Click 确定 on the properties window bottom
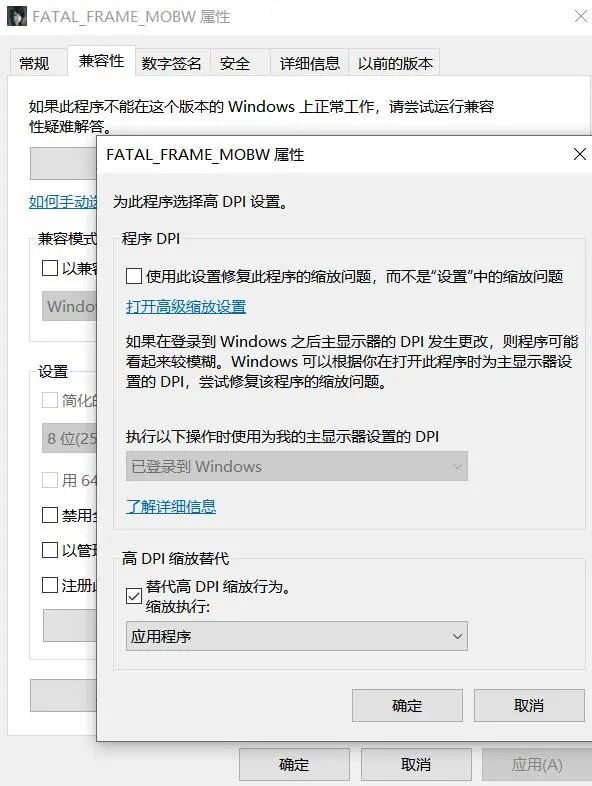 coord(294,764)
